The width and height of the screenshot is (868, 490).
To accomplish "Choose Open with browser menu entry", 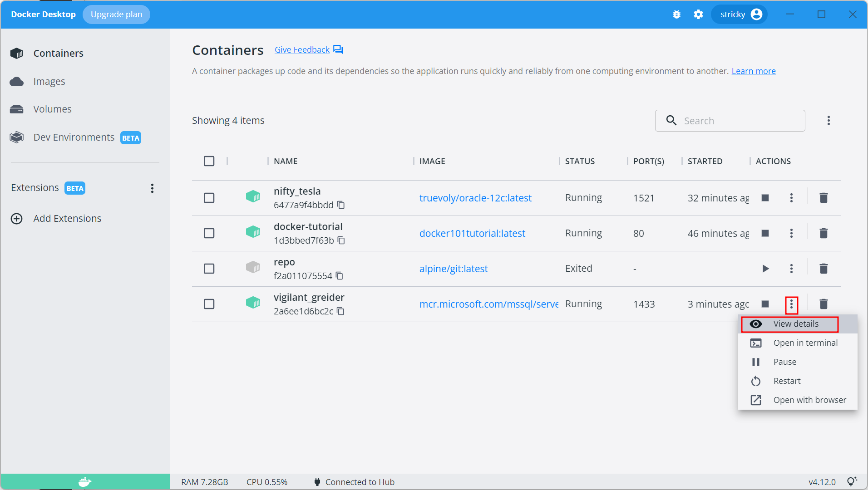I will (798, 400).
